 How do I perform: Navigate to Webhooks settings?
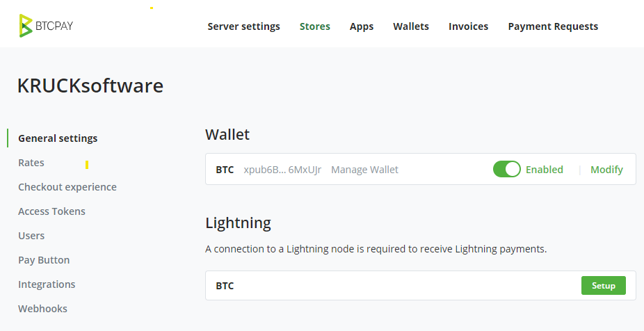[42, 309]
